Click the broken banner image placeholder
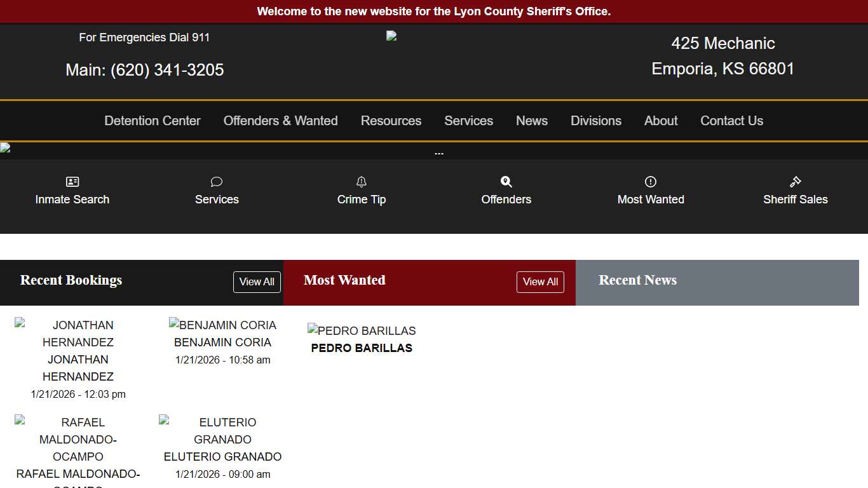This screenshot has width=868, height=488. tap(5, 148)
